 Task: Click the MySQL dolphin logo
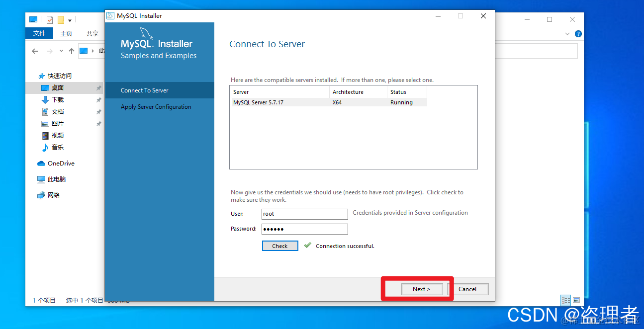point(146,33)
